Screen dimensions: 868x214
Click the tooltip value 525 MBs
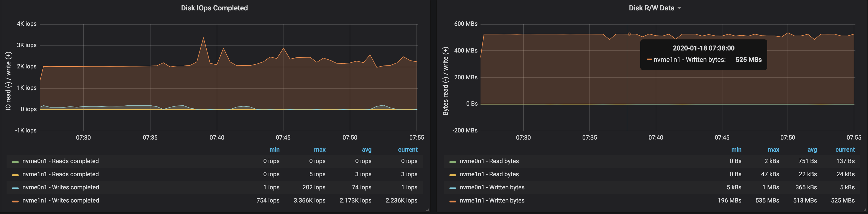point(748,60)
